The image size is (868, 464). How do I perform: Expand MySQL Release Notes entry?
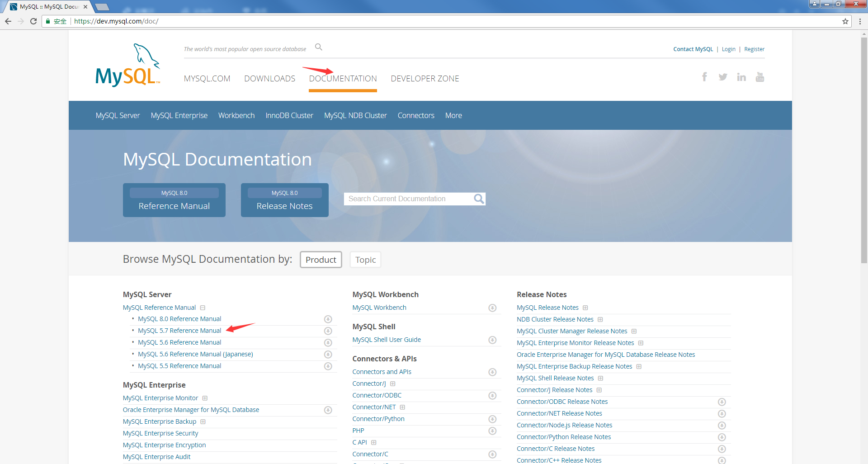click(x=585, y=308)
